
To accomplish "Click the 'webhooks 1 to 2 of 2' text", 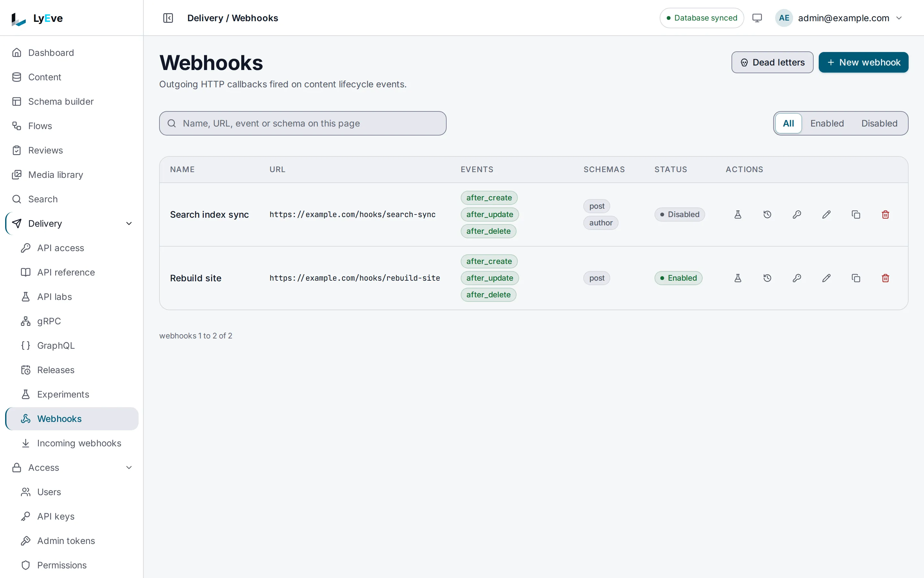I will pyautogui.click(x=195, y=336).
